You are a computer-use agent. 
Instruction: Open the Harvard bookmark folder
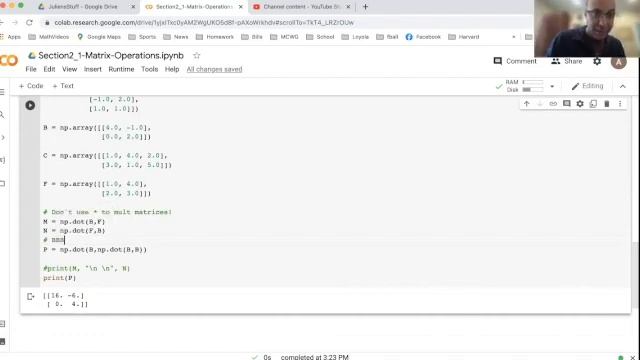coord(464,37)
